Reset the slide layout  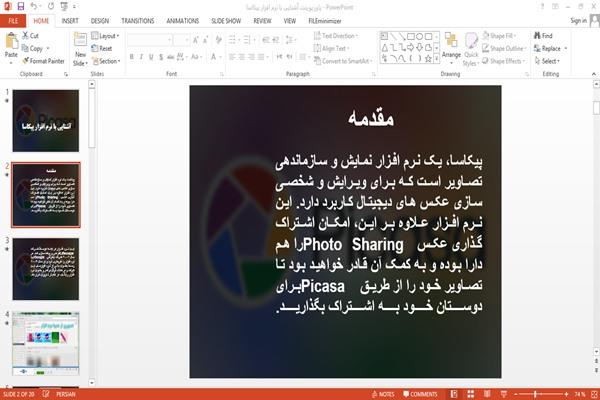tap(102, 48)
